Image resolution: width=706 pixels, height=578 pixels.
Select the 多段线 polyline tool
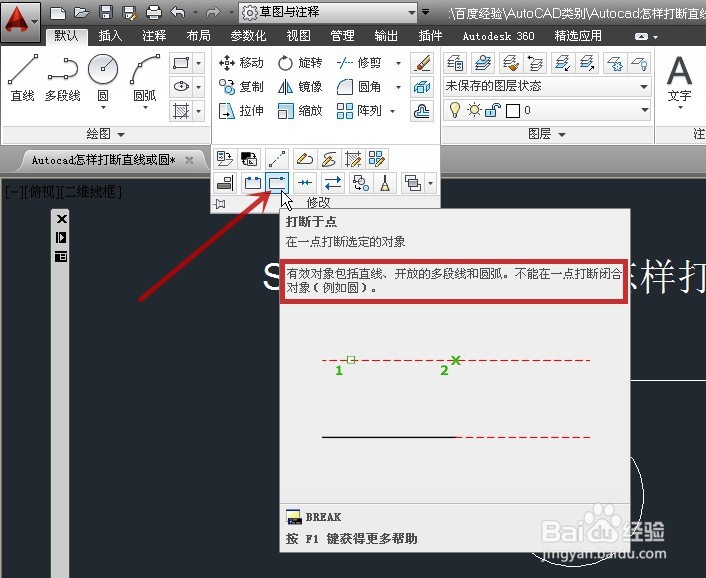point(63,78)
